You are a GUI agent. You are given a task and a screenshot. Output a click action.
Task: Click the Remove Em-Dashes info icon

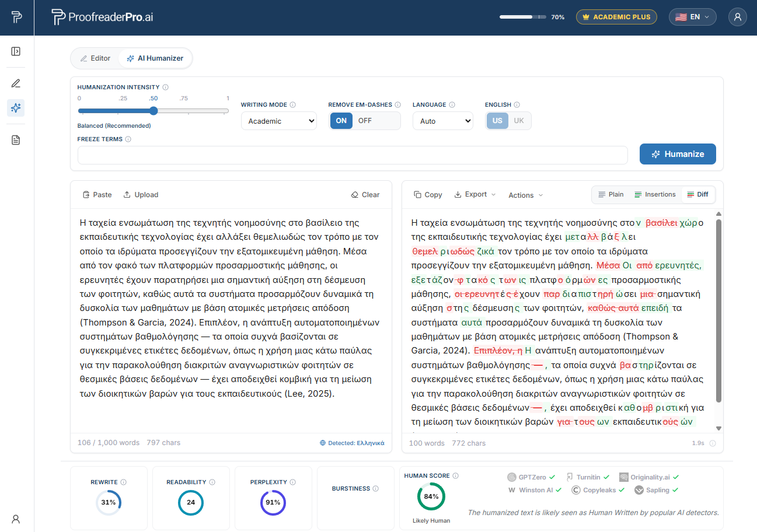coord(398,105)
